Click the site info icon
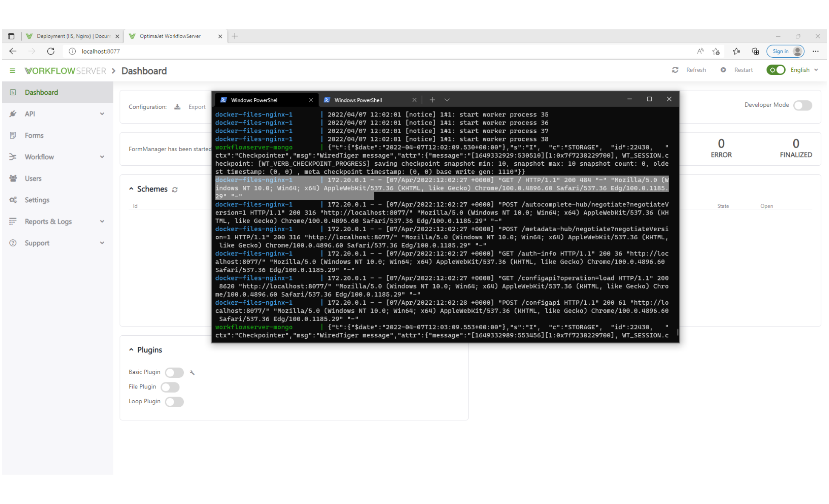This screenshot has height=504, width=829. click(72, 51)
